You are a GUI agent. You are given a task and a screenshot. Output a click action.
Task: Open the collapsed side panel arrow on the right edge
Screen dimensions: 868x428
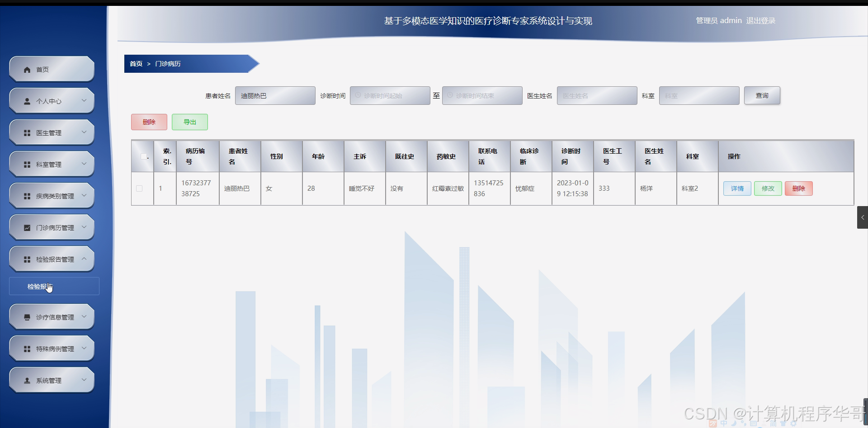(x=863, y=217)
